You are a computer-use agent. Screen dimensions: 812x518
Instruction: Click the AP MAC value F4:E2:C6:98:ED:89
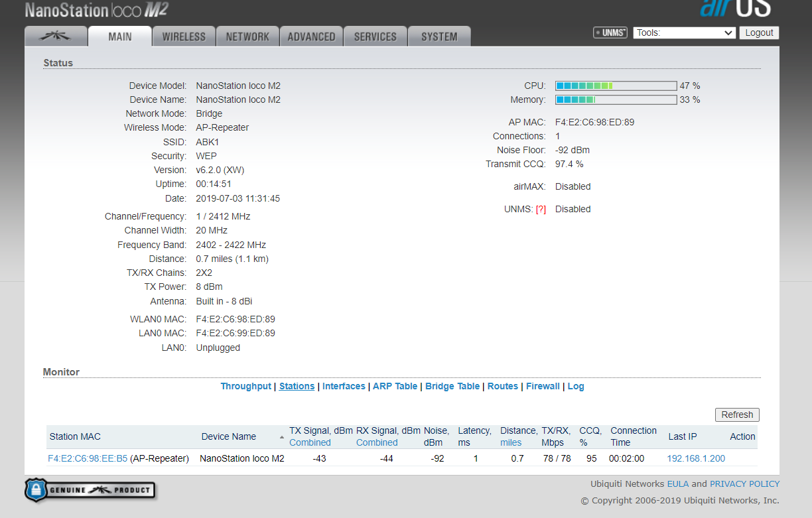click(x=595, y=122)
